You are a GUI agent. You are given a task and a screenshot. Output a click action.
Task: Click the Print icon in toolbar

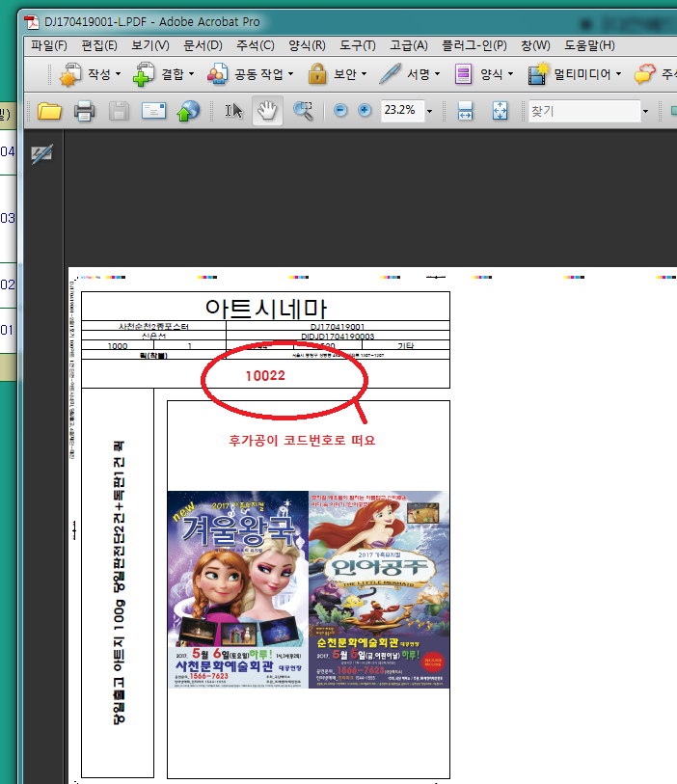point(84,111)
